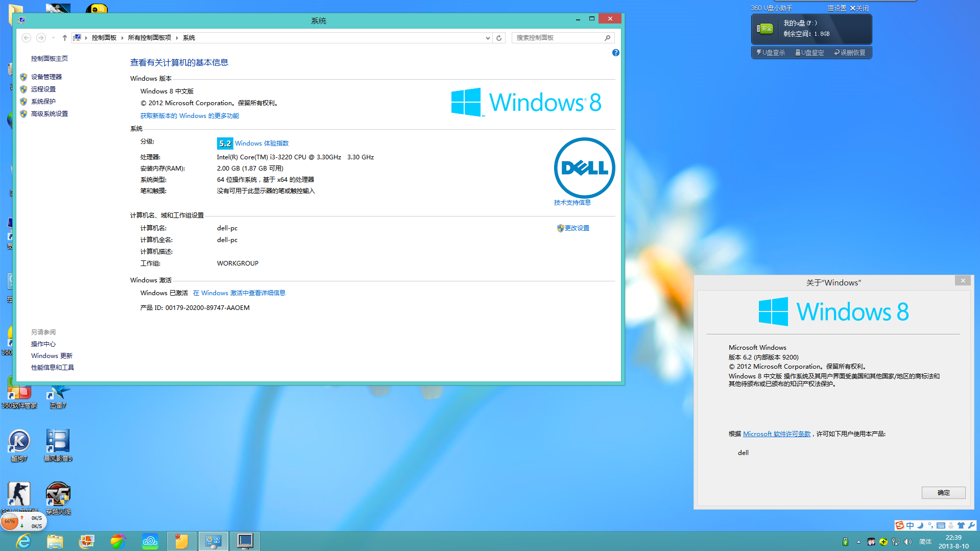This screenshot has height=551, width=980.
Task: Click the 获取新版本的 Windows 的更多功能 link
Action: pyautogui.click(x=189, y=115)
